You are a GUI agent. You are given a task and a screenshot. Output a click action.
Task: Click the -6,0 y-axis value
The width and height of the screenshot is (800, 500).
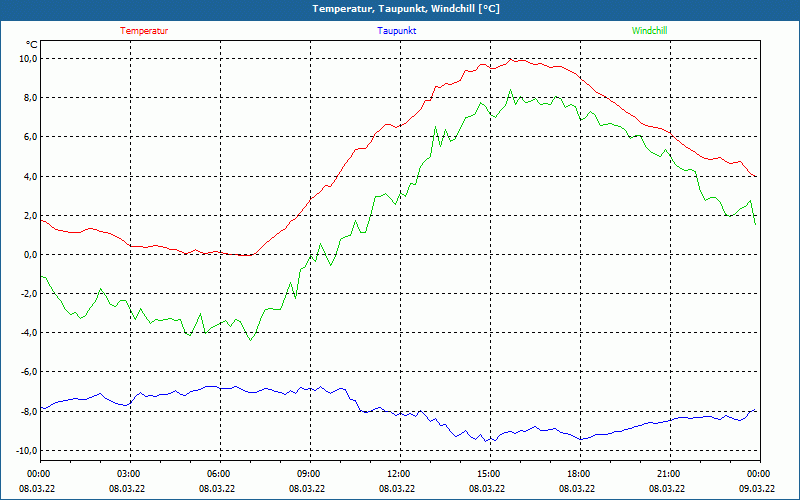(29, 372)
